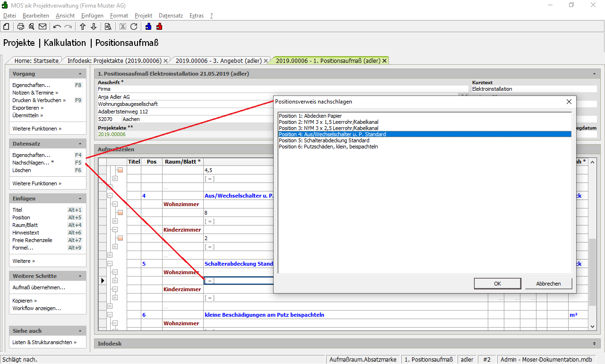Click the printer icon in toolbar
This screenshot has height=364, width=605.
click(x=21, y=26)
